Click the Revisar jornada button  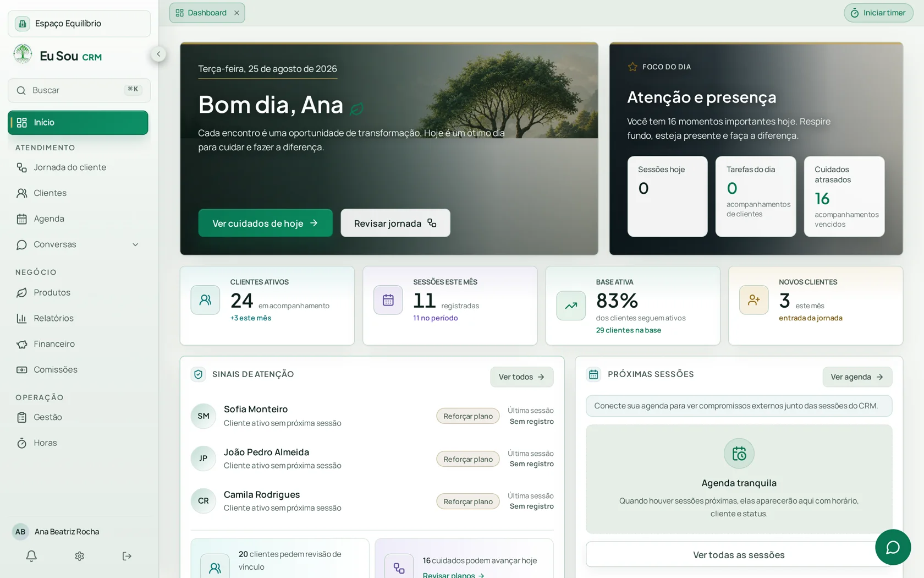click(395, 223)
